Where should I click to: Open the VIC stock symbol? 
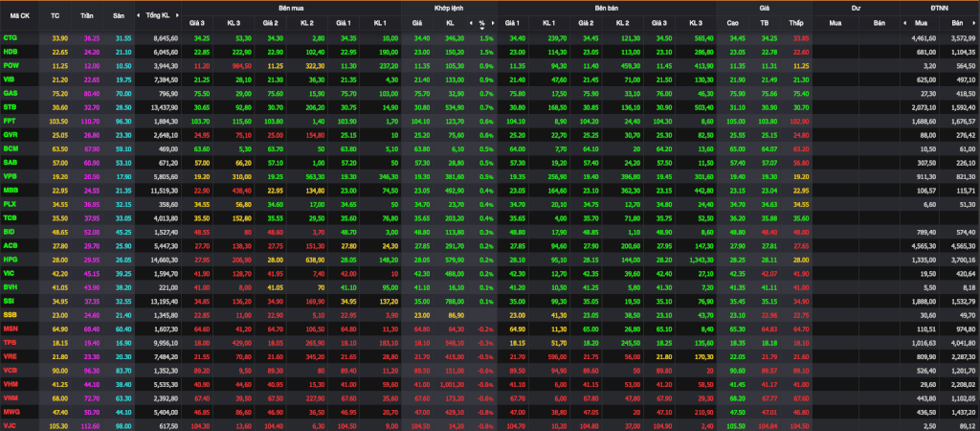point(9,273)
